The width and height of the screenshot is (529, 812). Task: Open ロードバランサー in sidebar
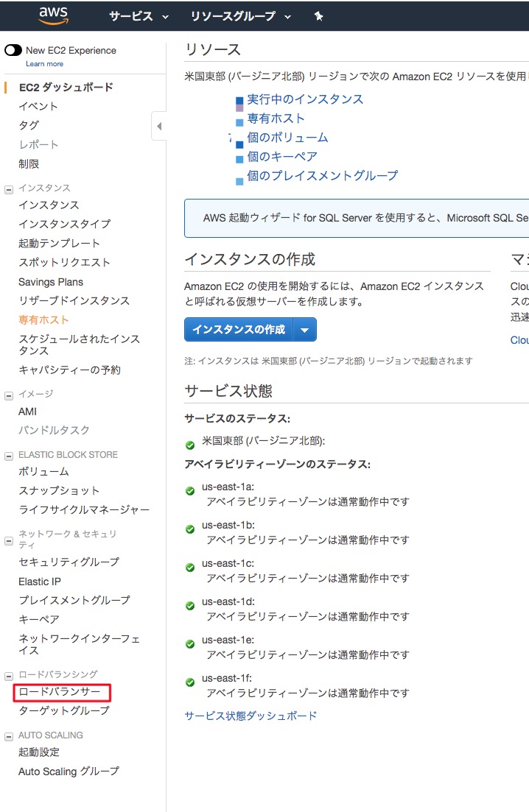click(60, 692)
